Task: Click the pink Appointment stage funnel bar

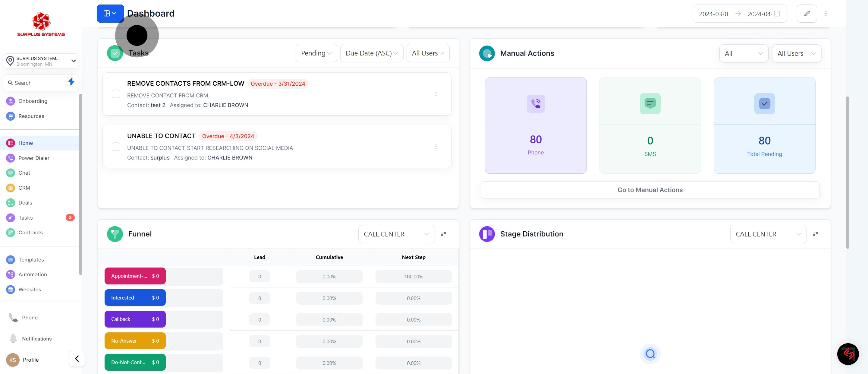Action: pyautogui.click(x=135, y=276)
